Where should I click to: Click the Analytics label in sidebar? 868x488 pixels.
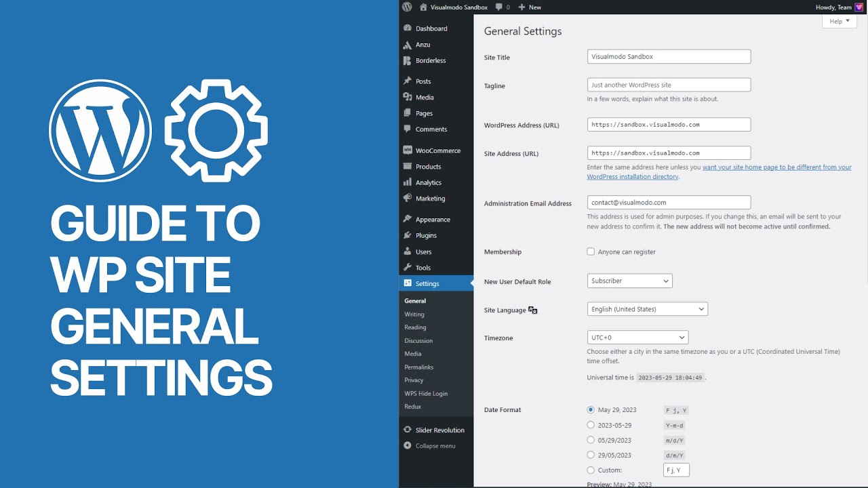(x=429, y=182)
